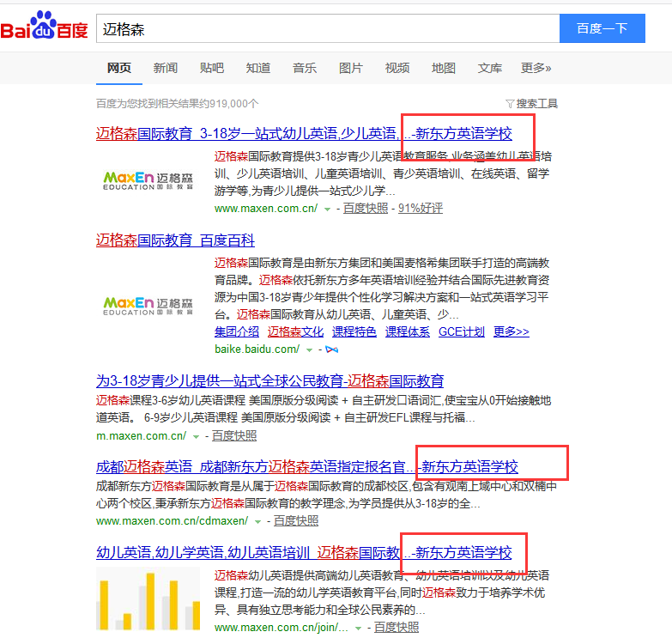Open the GCE计划 sublink
Screen dimensions: 672x638
pyautogui.click(x=462, y=331)
